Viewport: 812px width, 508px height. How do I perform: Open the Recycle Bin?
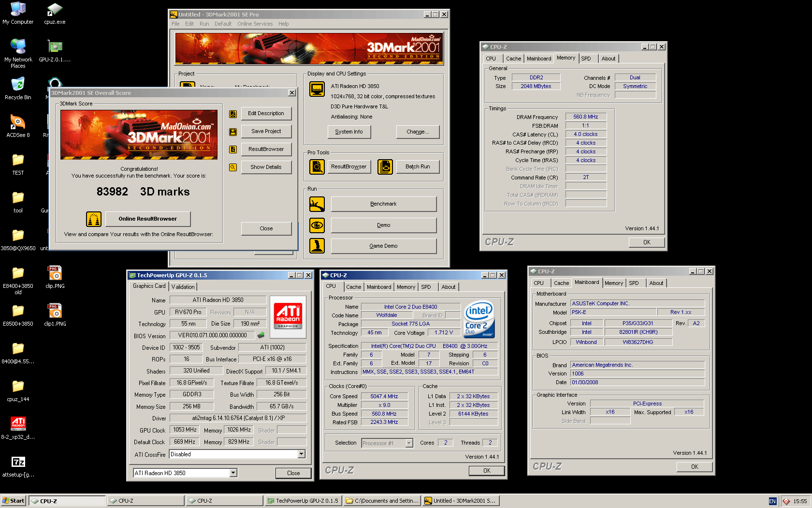(x=18, y=84)
